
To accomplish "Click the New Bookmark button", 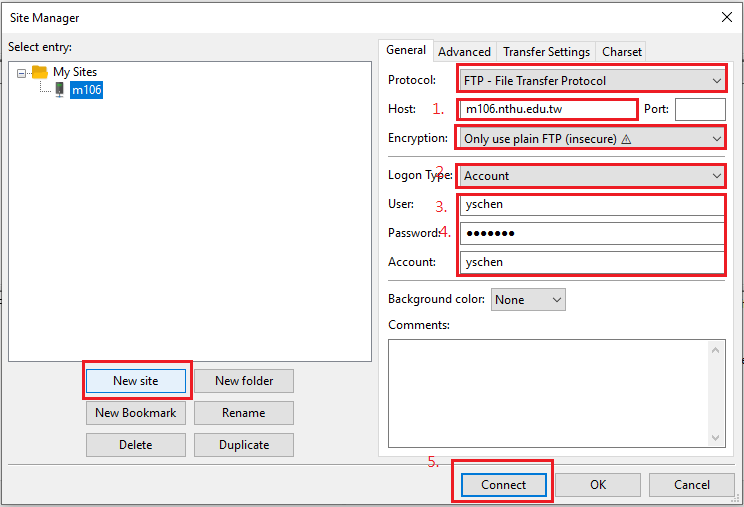I will point(136,413).
